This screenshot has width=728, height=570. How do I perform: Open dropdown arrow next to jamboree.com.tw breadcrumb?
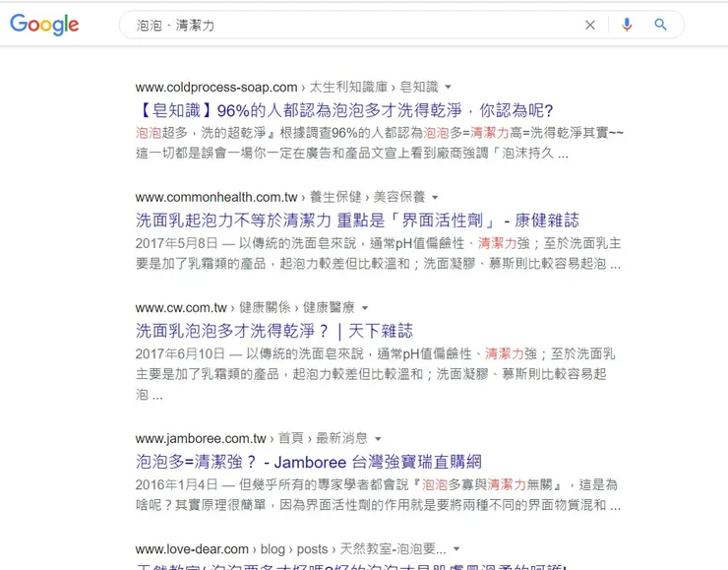click(x=378, y=438)
